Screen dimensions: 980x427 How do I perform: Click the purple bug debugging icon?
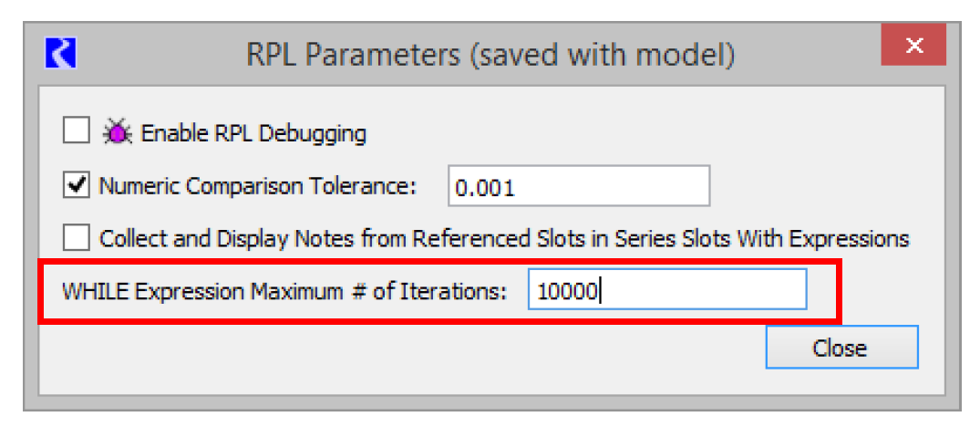tap(117, 133)
